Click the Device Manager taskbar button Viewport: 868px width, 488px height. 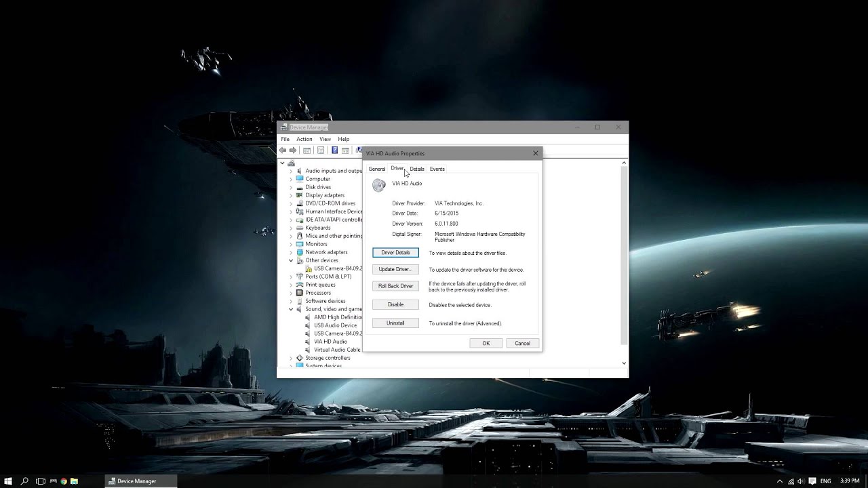click(141, 481)
